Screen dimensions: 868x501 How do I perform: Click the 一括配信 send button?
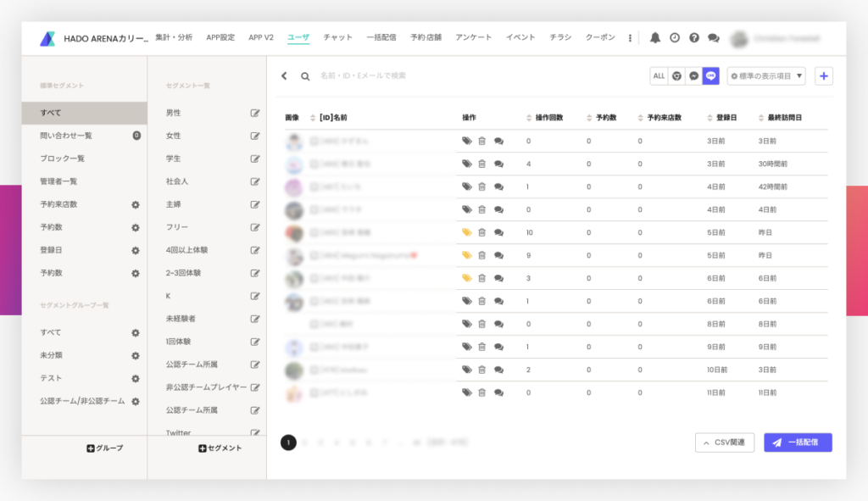[798, 443]
